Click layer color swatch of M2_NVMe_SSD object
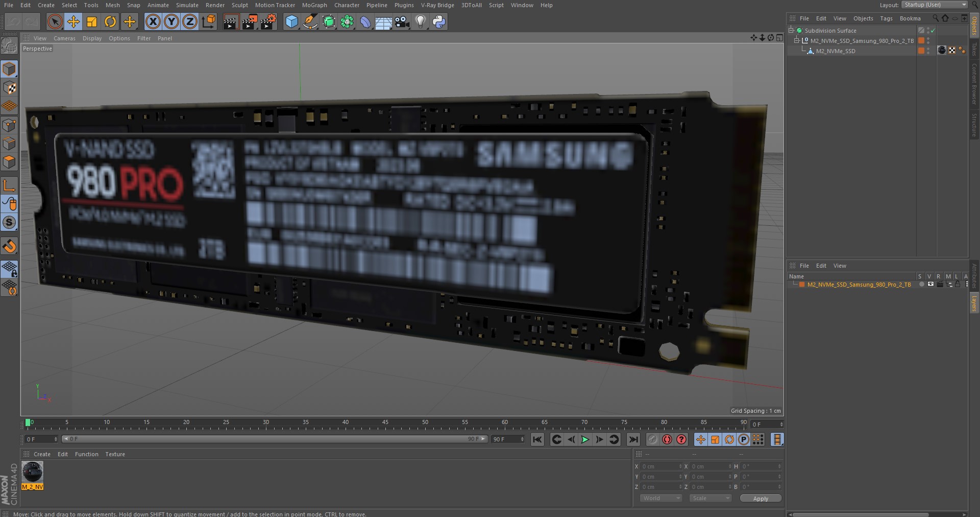980x517 pixels. pyautogui.click(x=921, y=51)
